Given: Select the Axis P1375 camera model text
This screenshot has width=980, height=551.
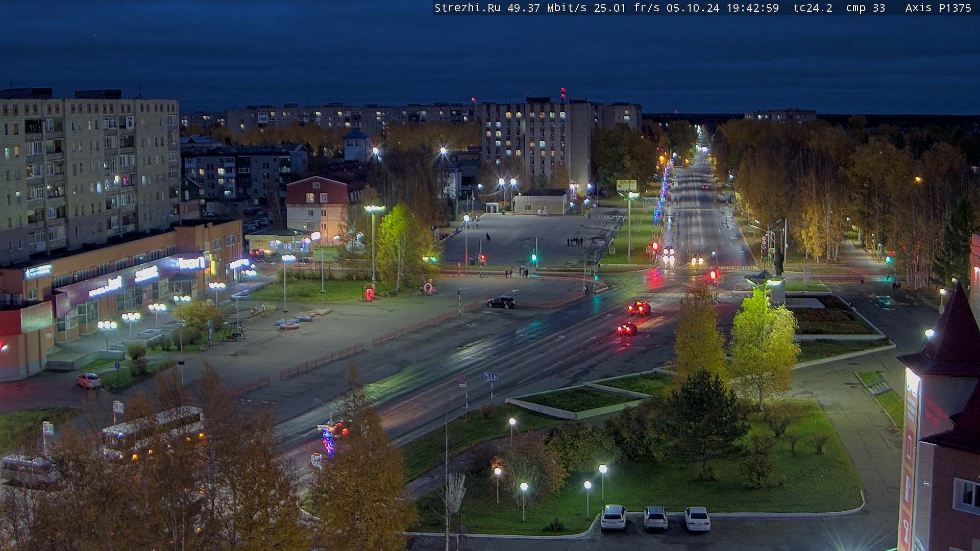Looking at the screenshot, I should 939,8.
